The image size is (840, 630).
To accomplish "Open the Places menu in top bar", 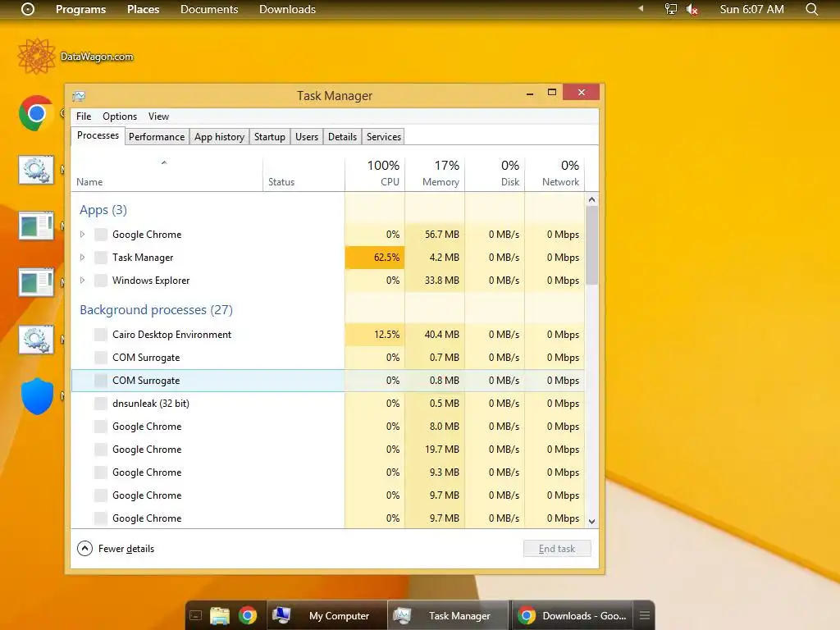I will click(143, 9).
